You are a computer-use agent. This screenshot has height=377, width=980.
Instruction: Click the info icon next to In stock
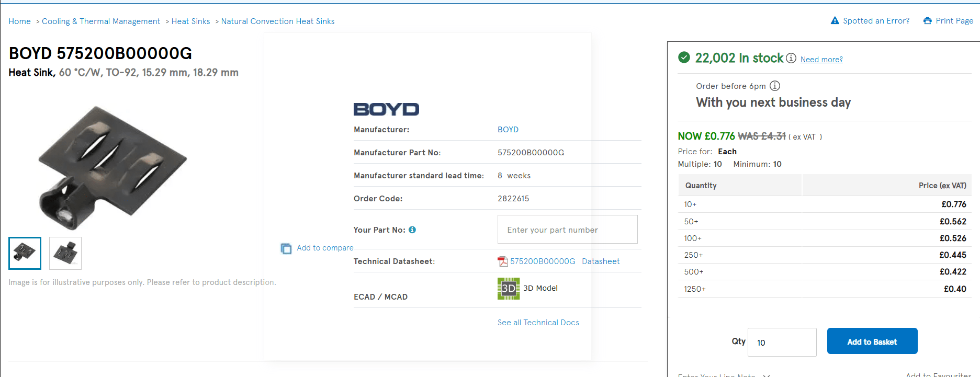point(791,58)
